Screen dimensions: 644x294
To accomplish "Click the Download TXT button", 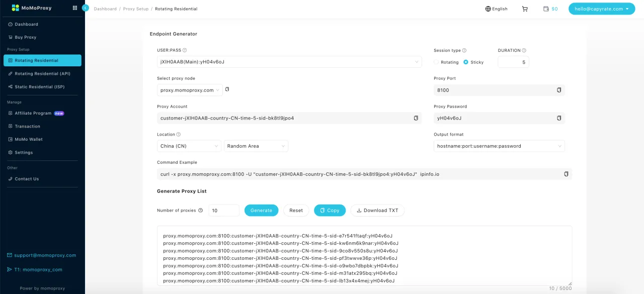I will click(377, 211).
